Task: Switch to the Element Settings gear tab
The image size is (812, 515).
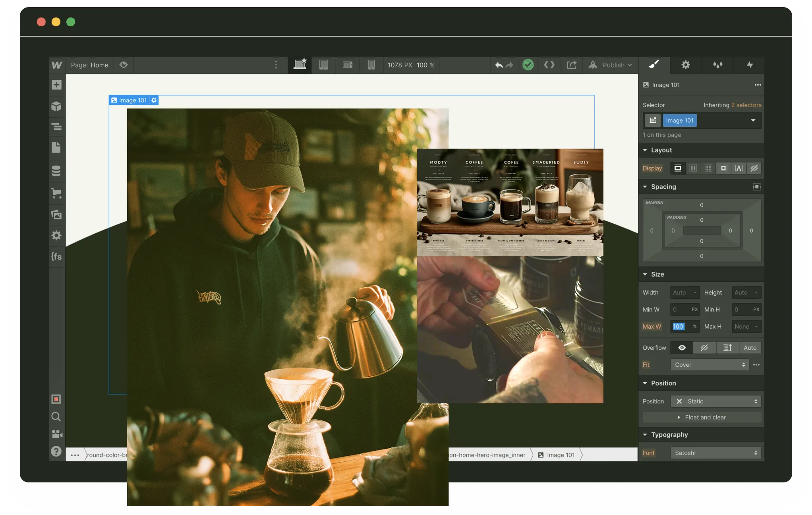Action: [686, 64]
